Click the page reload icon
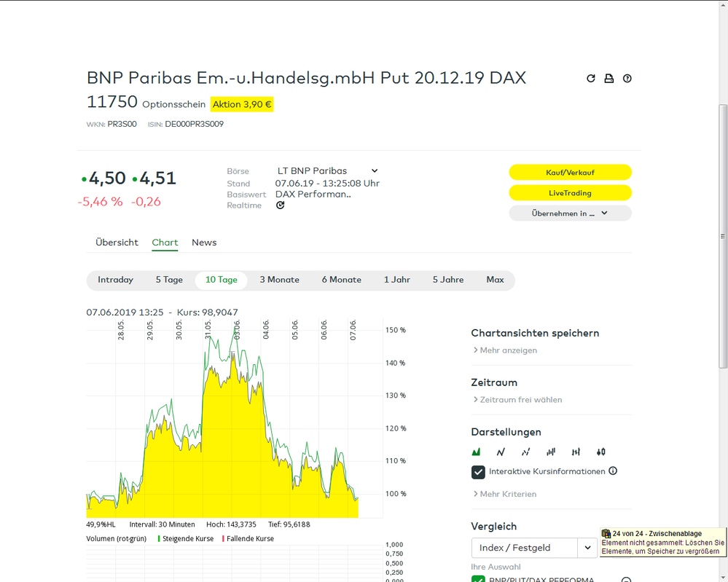 591,78
